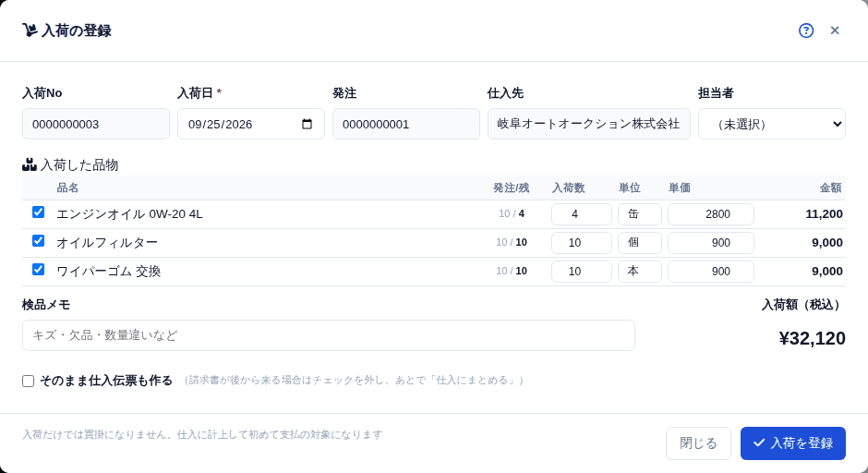Click the 入荷だけでは買掛になりません footer note
This screenshot has width=868, height=473.
tap(202, 435)
